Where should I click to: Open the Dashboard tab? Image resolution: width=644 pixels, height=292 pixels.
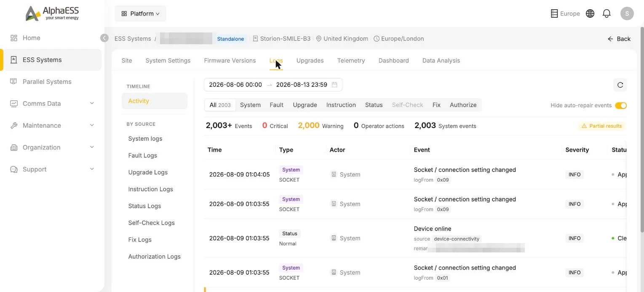(x=394, y=61)
